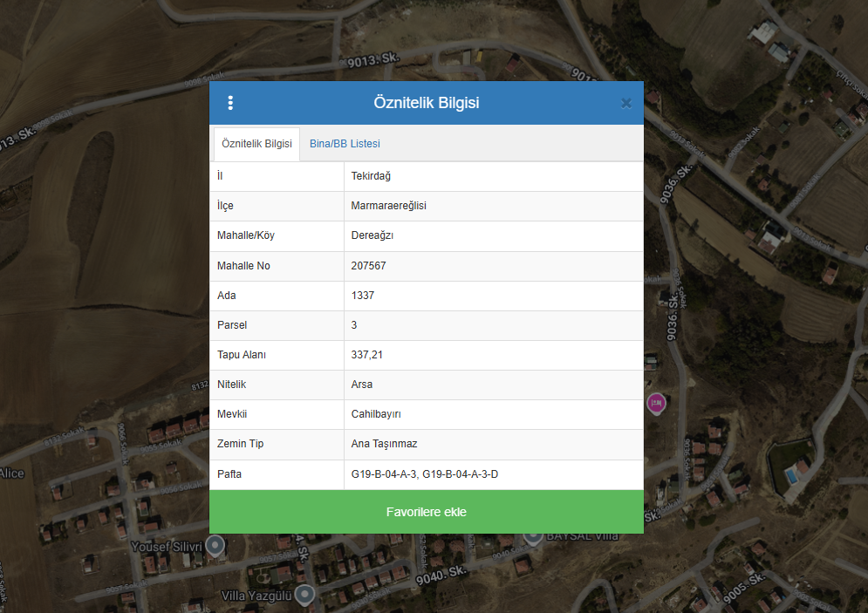The height and width of the screenshot is (613, 868).
Task: Click the Zemin Tip value Ana Taşınmaz
Action: pos(384,444)
